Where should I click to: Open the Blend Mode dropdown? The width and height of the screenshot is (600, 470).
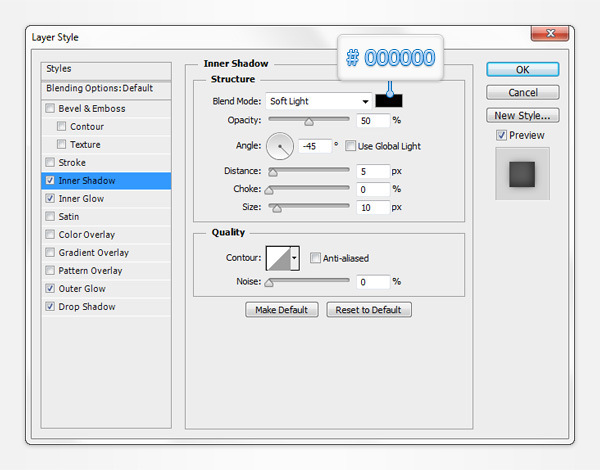319,101
